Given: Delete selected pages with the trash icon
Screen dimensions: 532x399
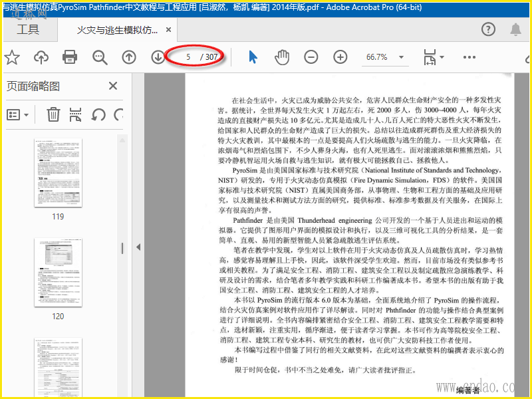Looking at the screenshot, I should click(53, 114).
